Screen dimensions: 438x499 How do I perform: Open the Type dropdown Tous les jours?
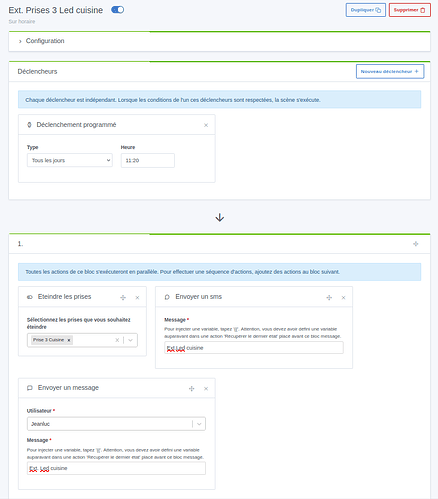pyautogui.click(x=70, y=160)
